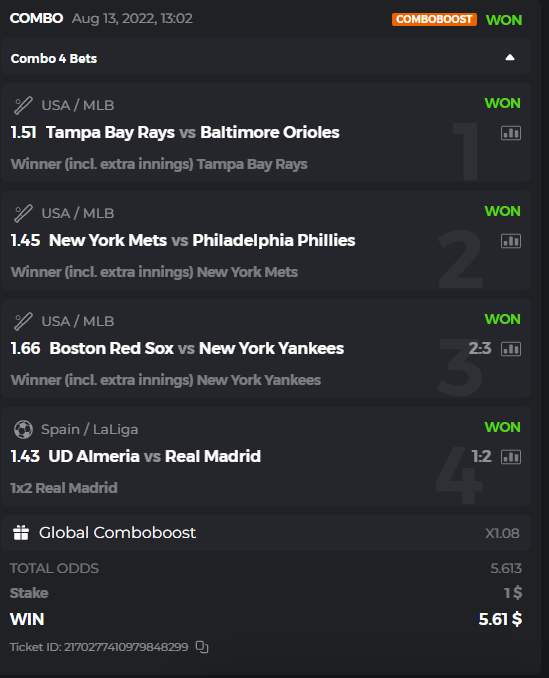549x678 pixels.
Task: Collapse the Combo 4 Bets section arrow
Action: (x=510, y=58)
